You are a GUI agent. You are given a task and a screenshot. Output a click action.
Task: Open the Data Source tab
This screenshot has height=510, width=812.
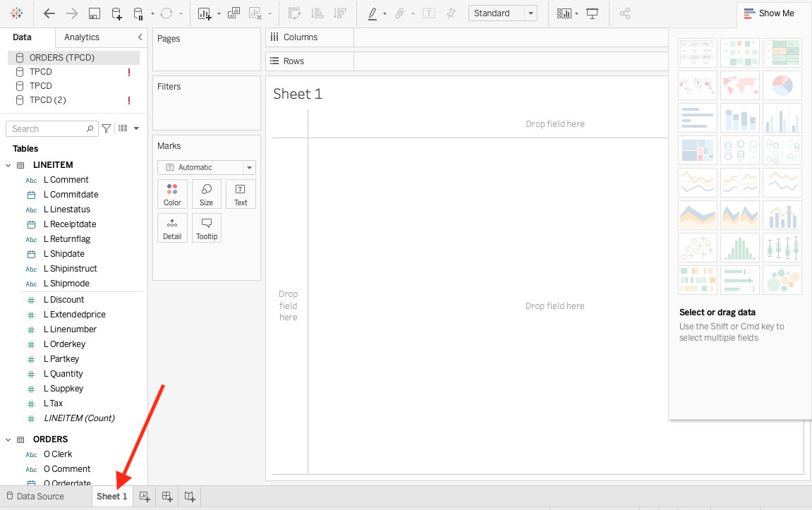point(40,496)
